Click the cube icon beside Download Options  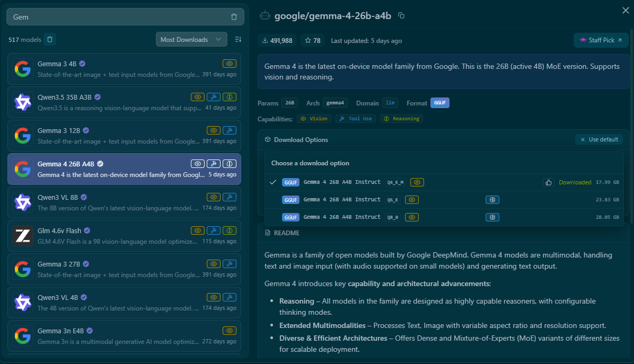pos(267,139)
